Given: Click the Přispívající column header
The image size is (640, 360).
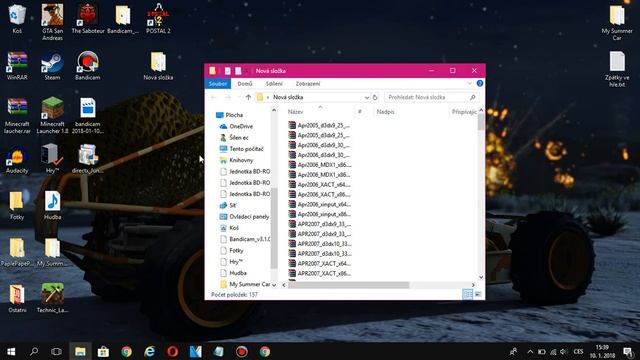Looking at the screenshot, I should pos(464,111).
